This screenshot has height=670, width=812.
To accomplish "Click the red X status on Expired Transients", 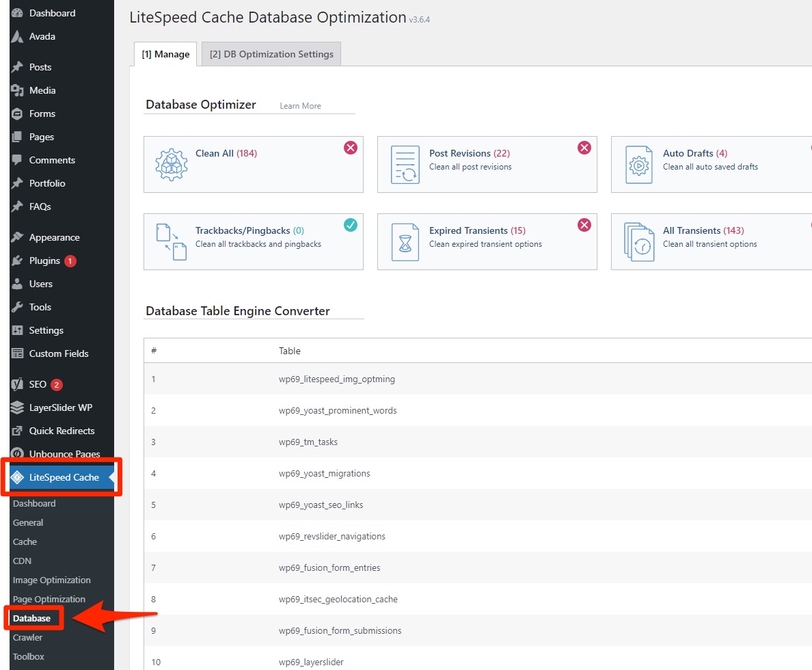I will pyautogui.click(x=584, y=225).
